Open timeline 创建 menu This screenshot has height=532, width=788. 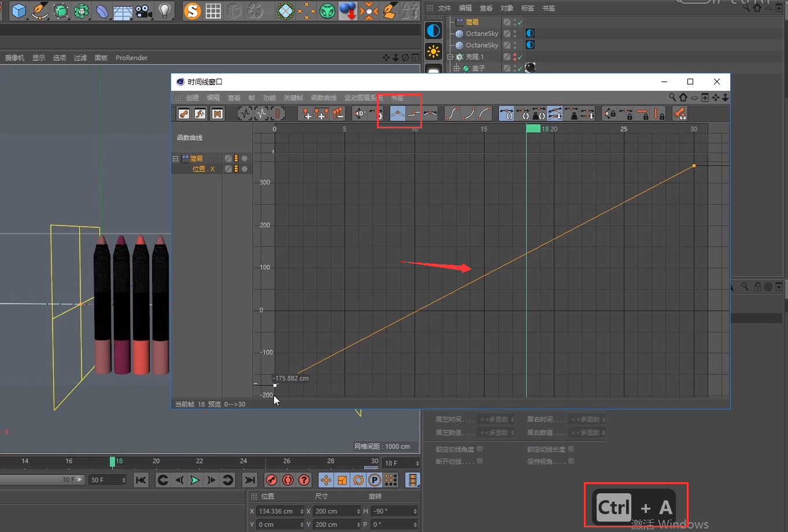point(192,98)
